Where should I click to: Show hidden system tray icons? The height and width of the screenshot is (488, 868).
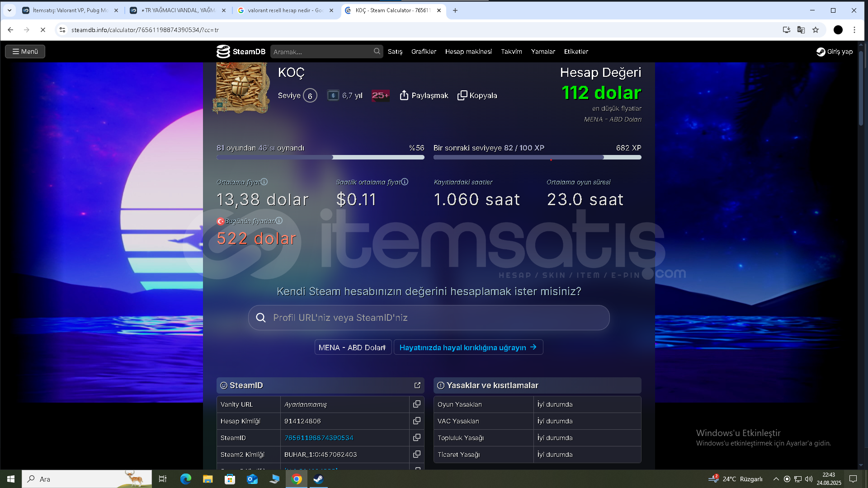[x=776, y=479]
